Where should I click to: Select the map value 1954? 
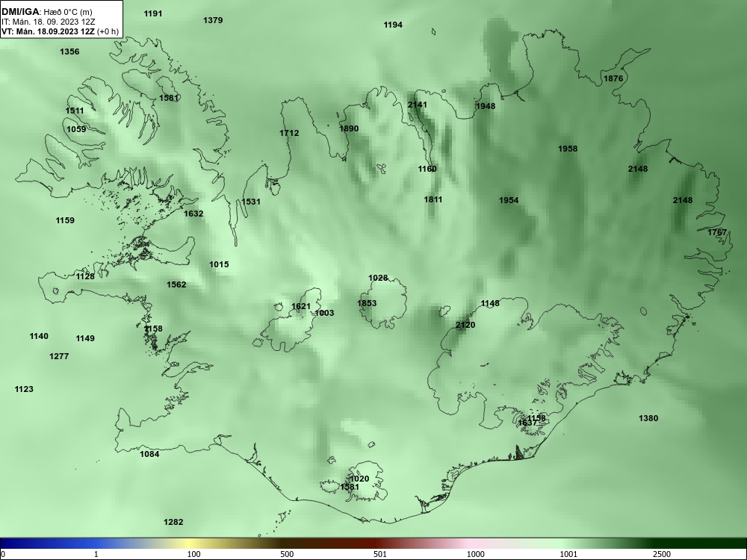[x=509, y=200]
